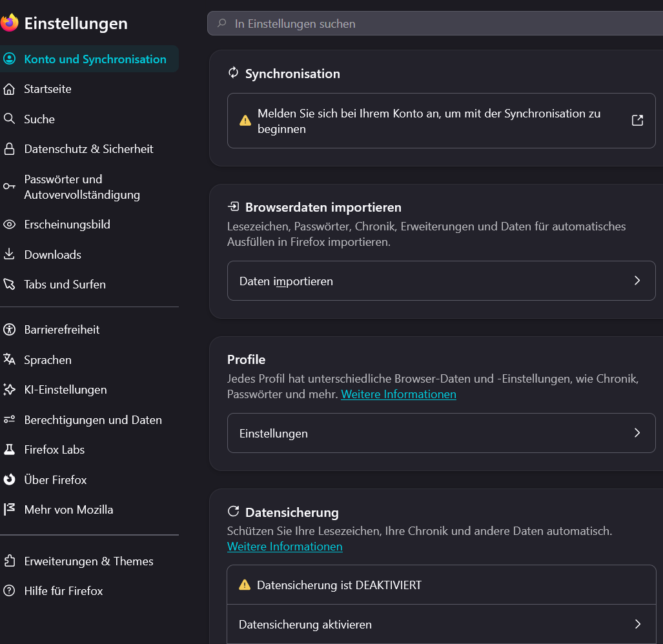This screenshot has width=663, height=644.
Task: Click the Einstellungen page title
Action: pyautogui.click(x=76, y=23)
